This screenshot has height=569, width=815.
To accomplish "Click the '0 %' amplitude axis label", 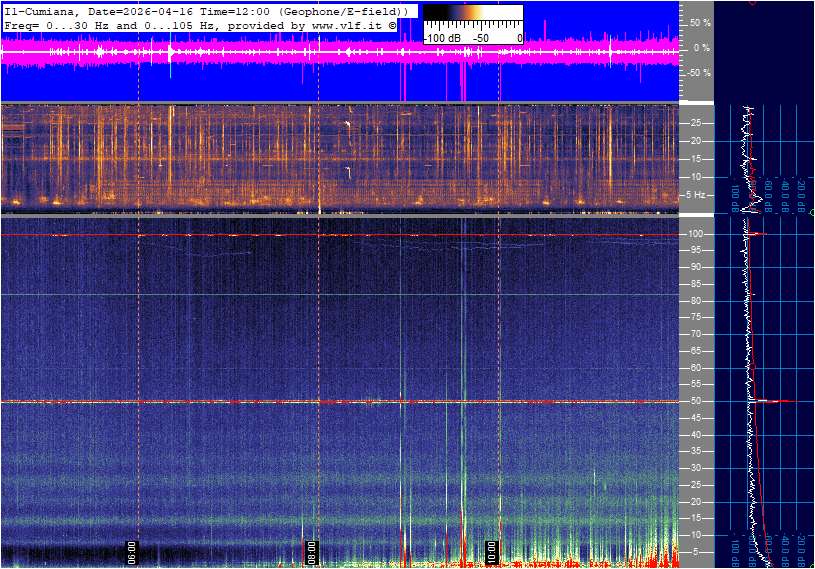I will point(701,48).
